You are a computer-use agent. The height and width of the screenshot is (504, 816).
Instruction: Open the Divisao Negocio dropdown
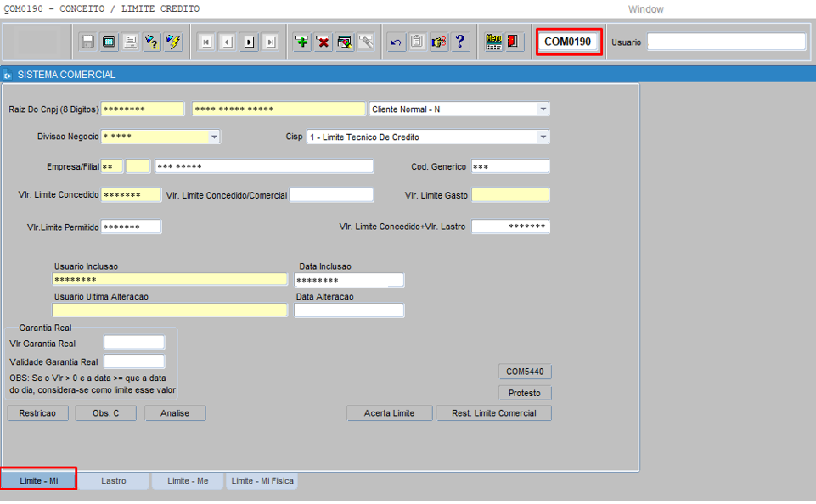pos(214,137)
